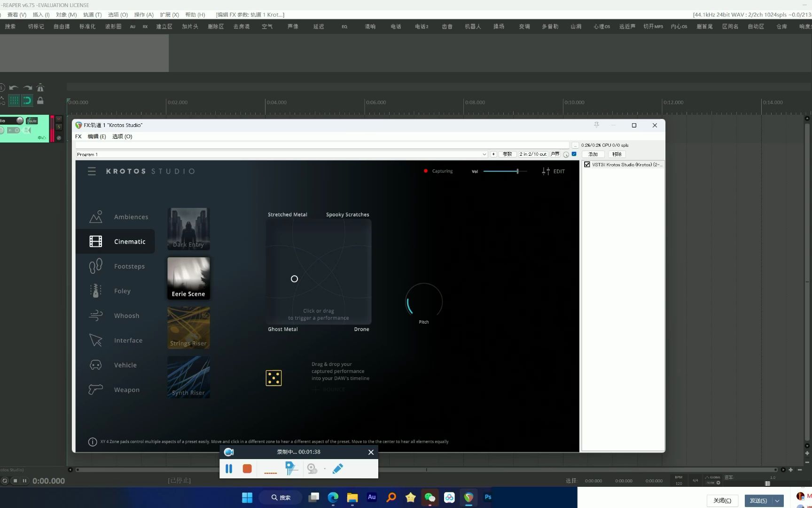This screenshot has height=508, width=812.
Task: Adjust the wet/dry mix knob in FX header
Action: 566,154
